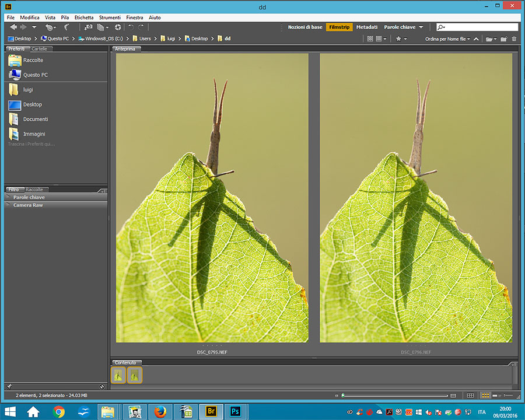Open the Filtro panel options menu
Viewport: 525px width, 420px height.
[x=102, y=191]
